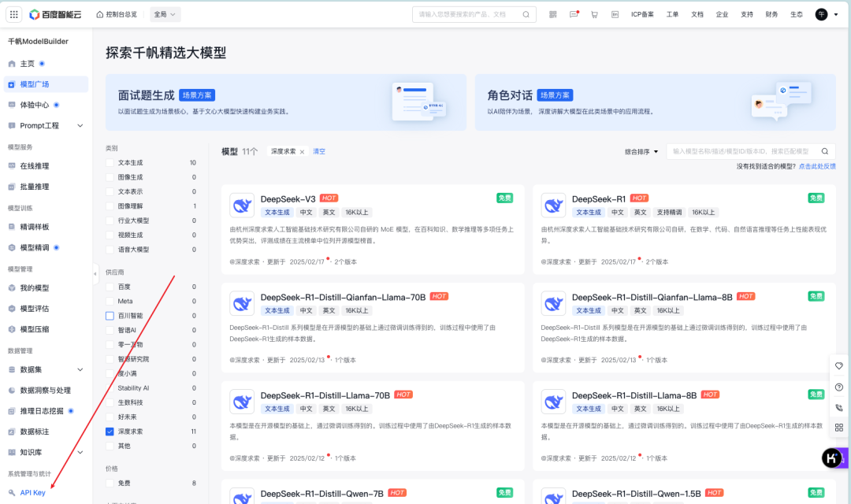The width and height of the screenshot is (851, 504).
Task: Click the API Key key icon
Action: pyautogui.click(x=12, y=493)
